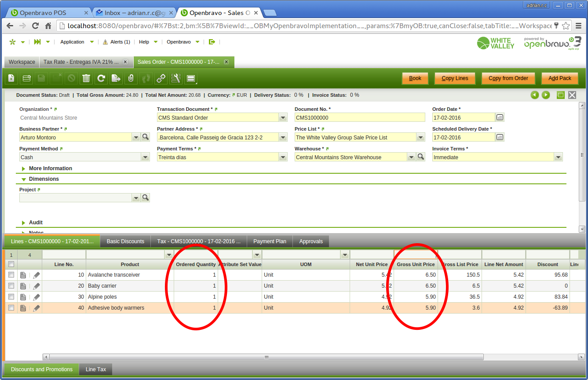Open the Payment Method dropdown
The width and height of the screenshot is (588, 380).
(145, 157)
